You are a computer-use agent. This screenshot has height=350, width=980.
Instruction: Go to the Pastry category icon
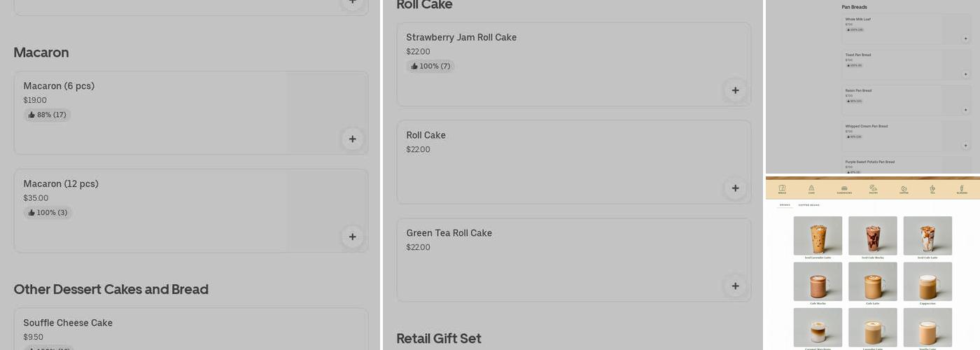873,189
